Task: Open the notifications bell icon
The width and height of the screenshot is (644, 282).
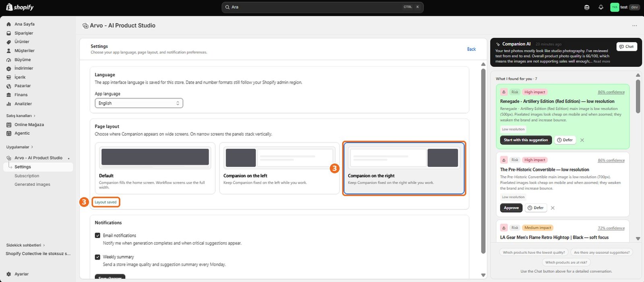Action: pos(601,7)
